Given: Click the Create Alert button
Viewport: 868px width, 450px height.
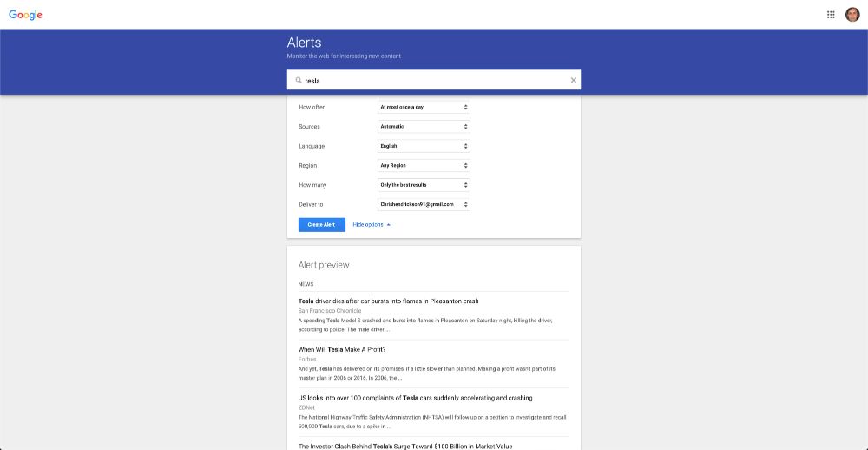Looking at the screenshot, I should [x=322, y=224].
